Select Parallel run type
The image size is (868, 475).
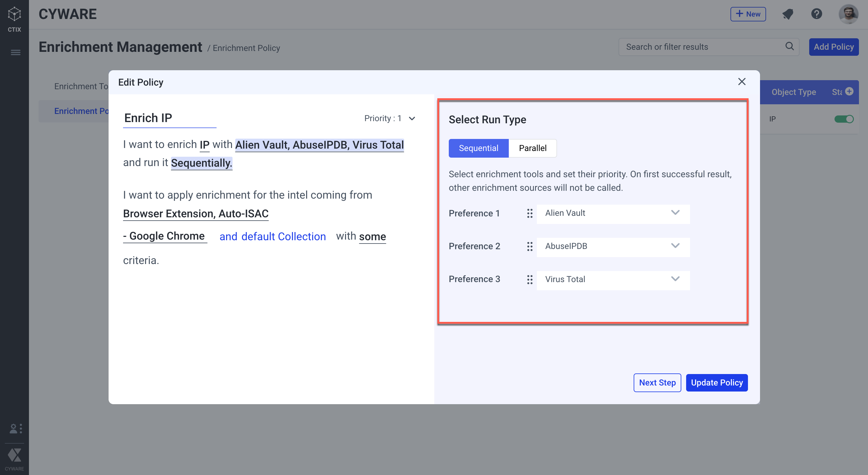coord(532,148)
